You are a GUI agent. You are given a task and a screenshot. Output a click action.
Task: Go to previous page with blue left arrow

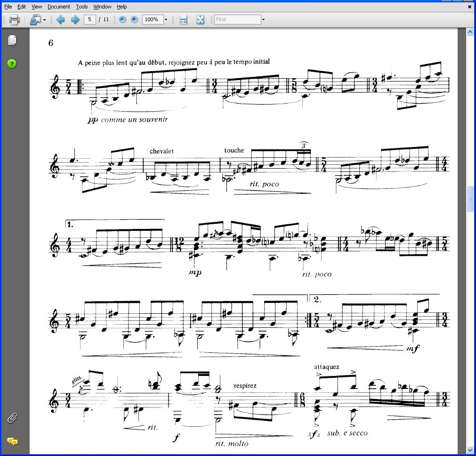coord(60,20)
